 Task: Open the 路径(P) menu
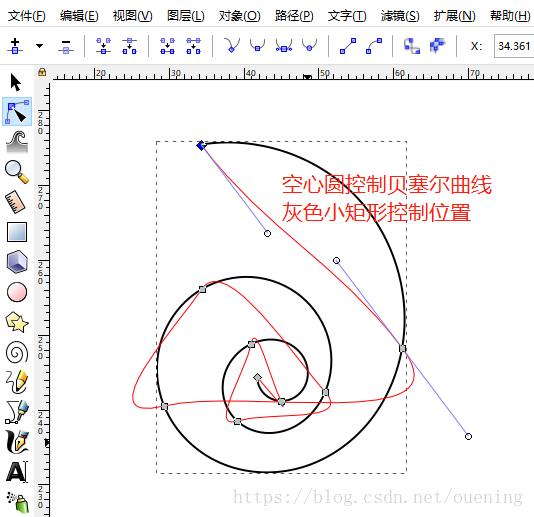coord(294,16)
